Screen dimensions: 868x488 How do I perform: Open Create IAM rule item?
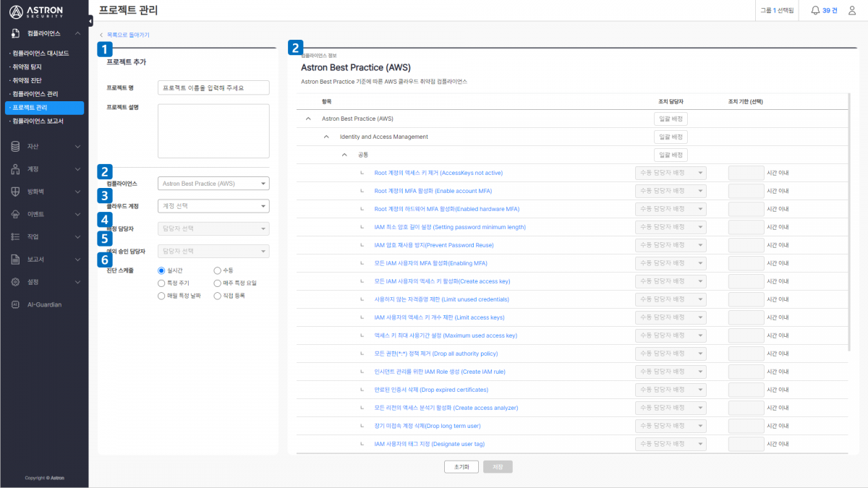point(439,372)
